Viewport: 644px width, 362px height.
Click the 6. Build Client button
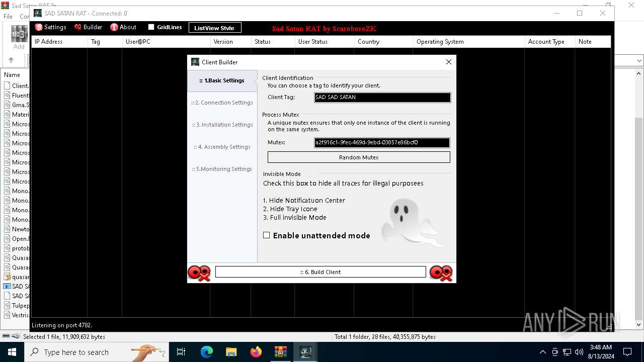coord(320,272)
